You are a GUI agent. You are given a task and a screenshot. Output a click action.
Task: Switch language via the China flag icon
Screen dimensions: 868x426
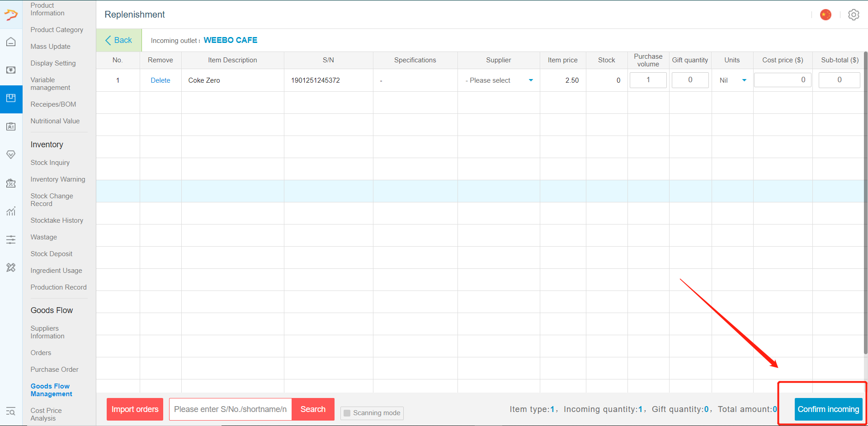tap(826, 15)
